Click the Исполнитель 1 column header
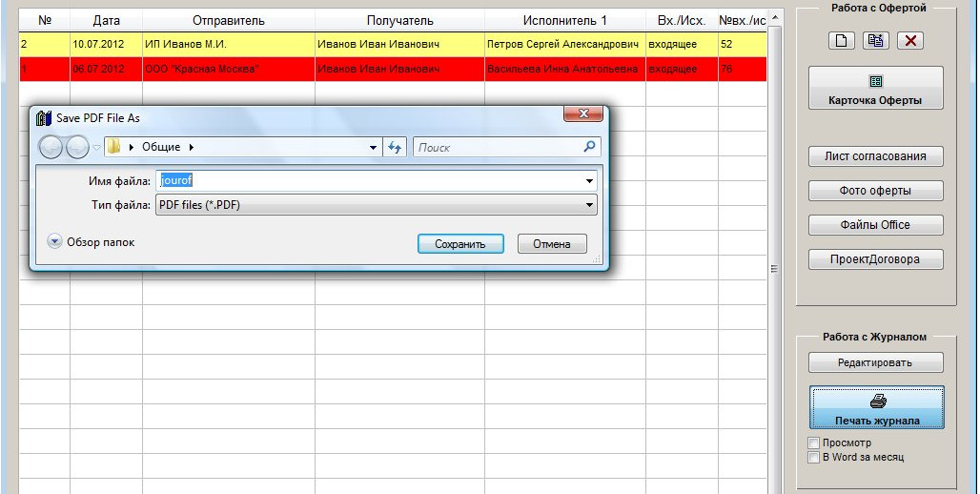The height and width of the screenshot is (494, 980). 565,21
